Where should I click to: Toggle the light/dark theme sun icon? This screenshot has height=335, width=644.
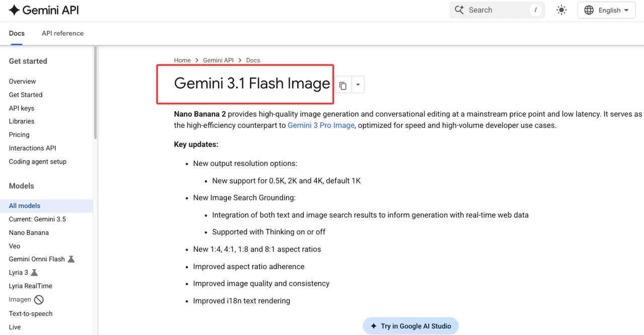click(x=561, y=10)
